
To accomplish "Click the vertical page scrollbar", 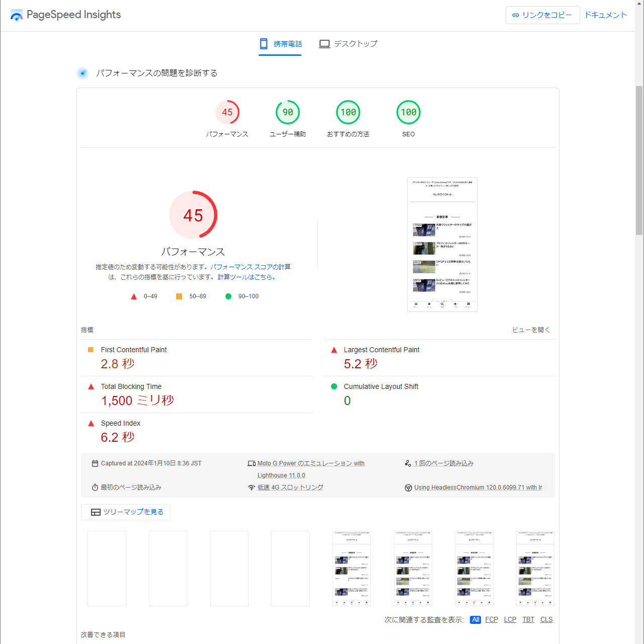I will coord(639,161).
